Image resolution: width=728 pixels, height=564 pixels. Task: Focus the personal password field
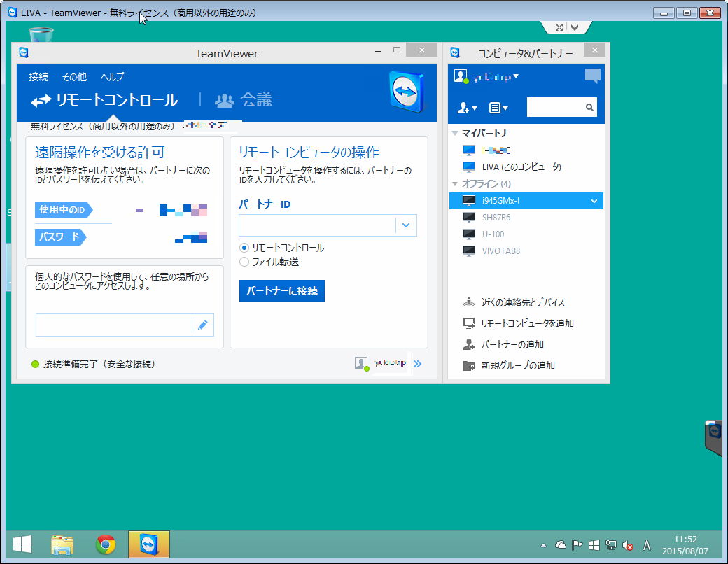point(113,325)
